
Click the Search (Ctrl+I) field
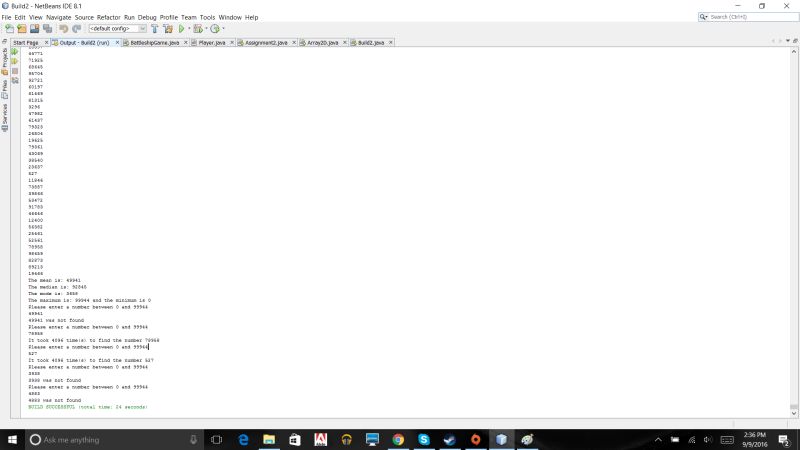(748, 17)
